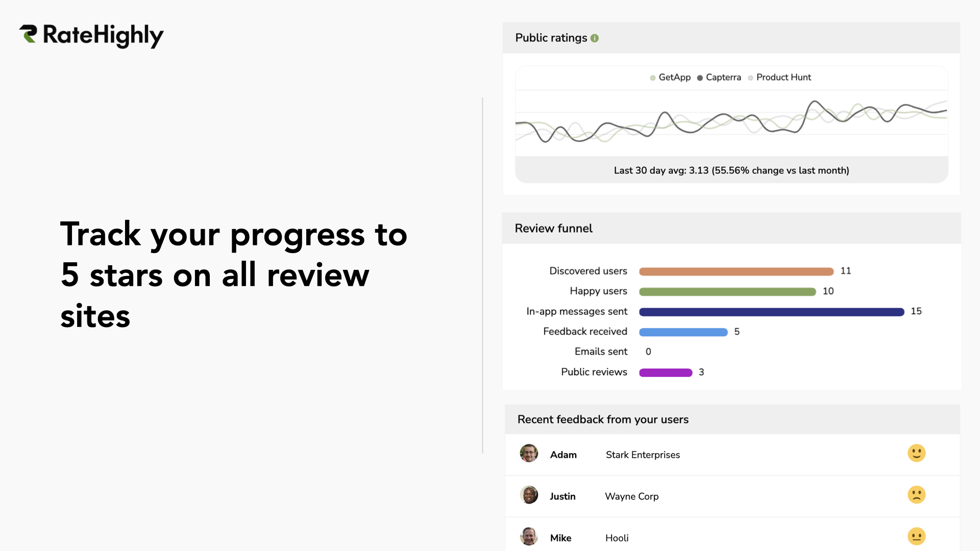Click the Public reviews progress bar
980x551 pixels.
[665, 372]
